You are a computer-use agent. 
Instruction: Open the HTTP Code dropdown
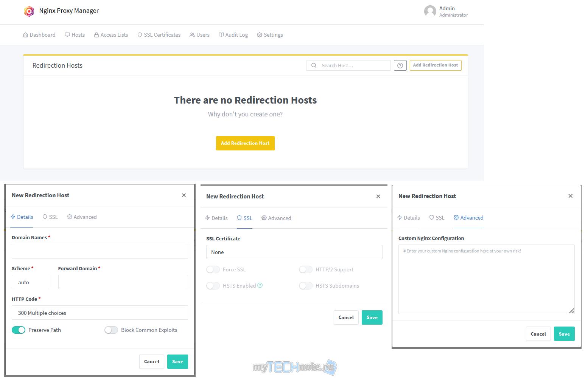point(100,313)
